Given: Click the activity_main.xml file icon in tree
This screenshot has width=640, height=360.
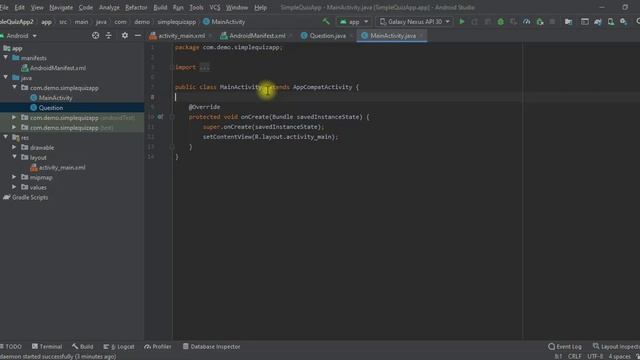Looking at the screenshot, I should point(34,167).
